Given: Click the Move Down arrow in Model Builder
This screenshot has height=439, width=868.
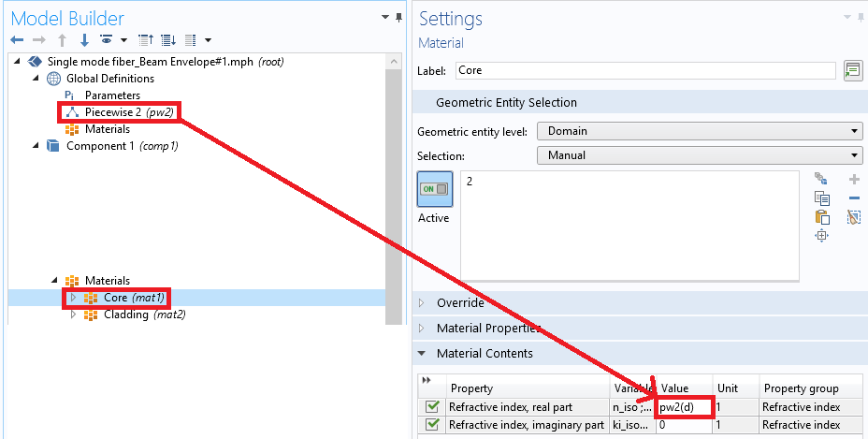Looking at the screenshot, I should (84, 40).
